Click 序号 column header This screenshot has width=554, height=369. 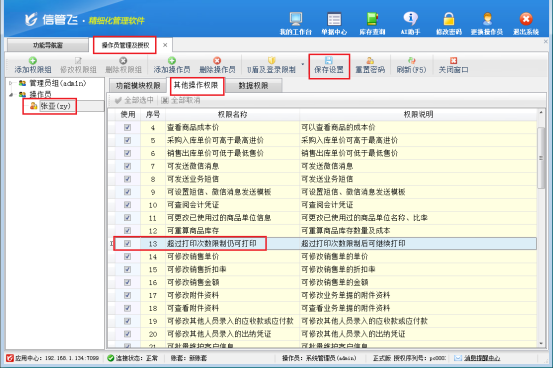[x=153, y=115]
